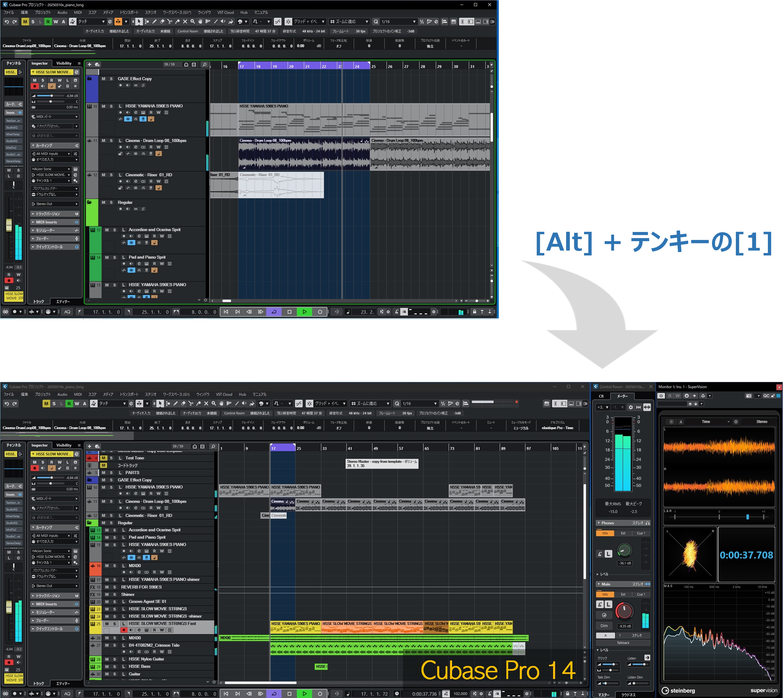Screen dimensions: 784x698
Task: Click the -9.35 dB Main level value field
Action: [624, 626]
